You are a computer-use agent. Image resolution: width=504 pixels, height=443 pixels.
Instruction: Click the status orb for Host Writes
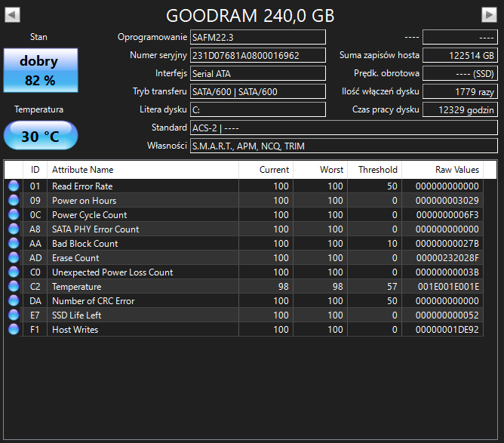tap(14, 329)
